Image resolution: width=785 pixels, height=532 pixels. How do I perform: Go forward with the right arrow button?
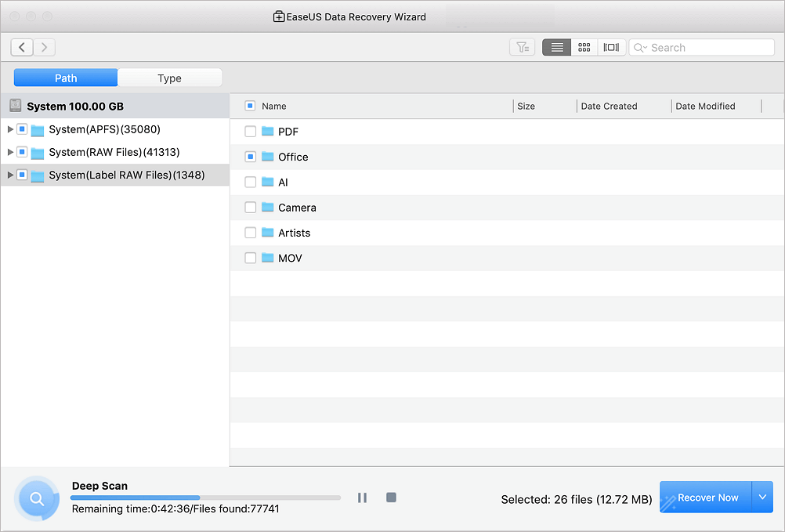(44, 48)
